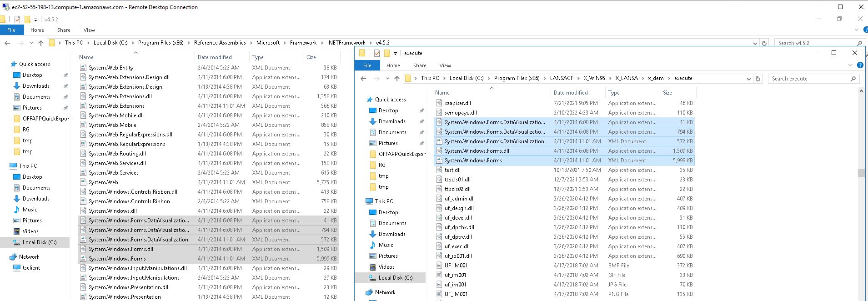868x301 pixels.
Task: Click the Back arrow in v4.5.2 window
Action: [7, 43]
